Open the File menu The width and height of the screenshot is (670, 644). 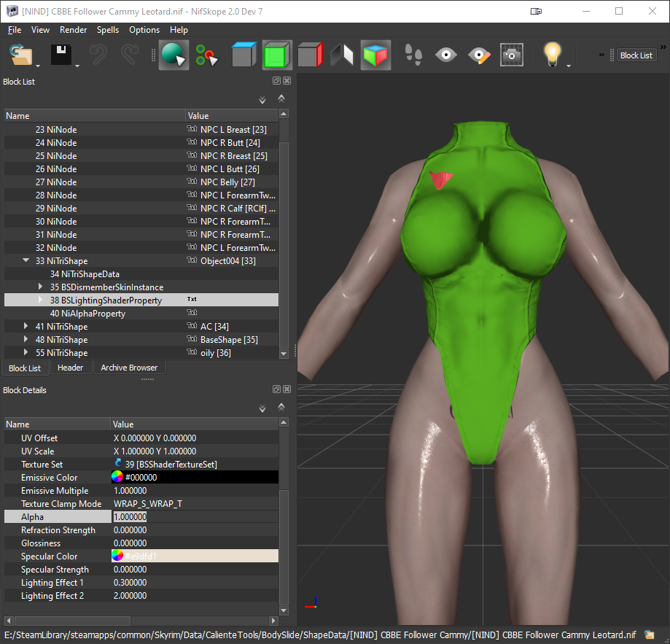coord(15,30)
